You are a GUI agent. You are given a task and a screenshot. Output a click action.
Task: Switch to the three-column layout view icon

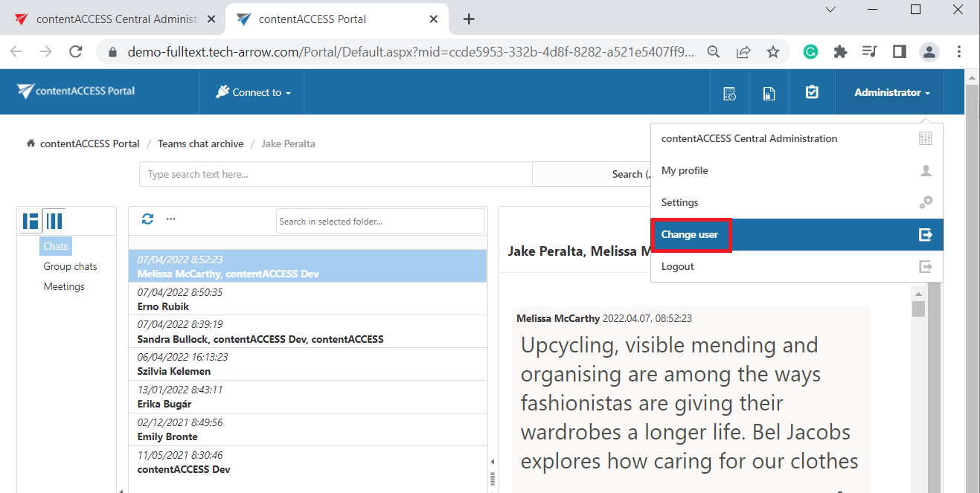54,221
